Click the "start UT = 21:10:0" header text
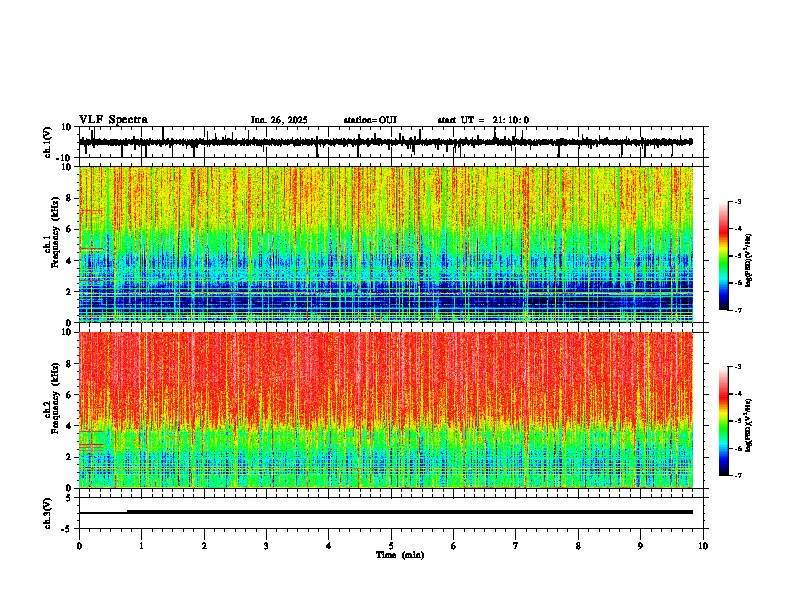 483,120
